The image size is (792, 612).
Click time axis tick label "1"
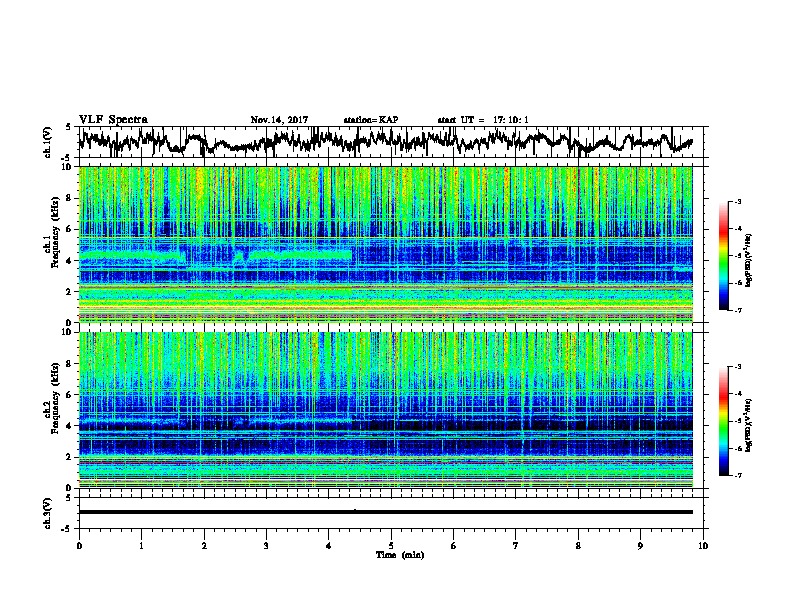point(142,546)
